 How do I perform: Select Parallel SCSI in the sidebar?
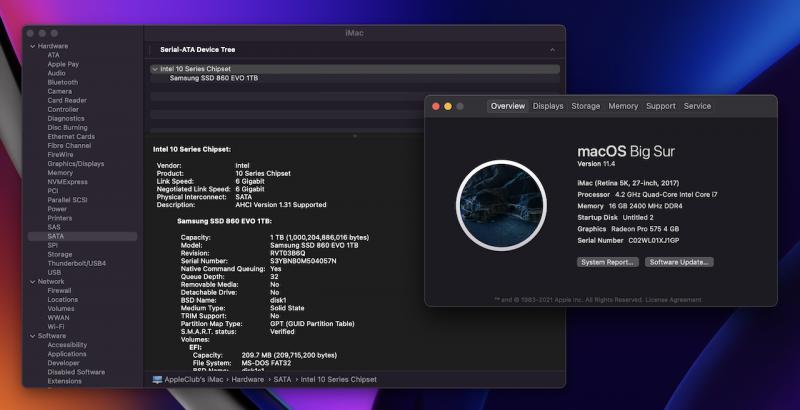point(67,200)
